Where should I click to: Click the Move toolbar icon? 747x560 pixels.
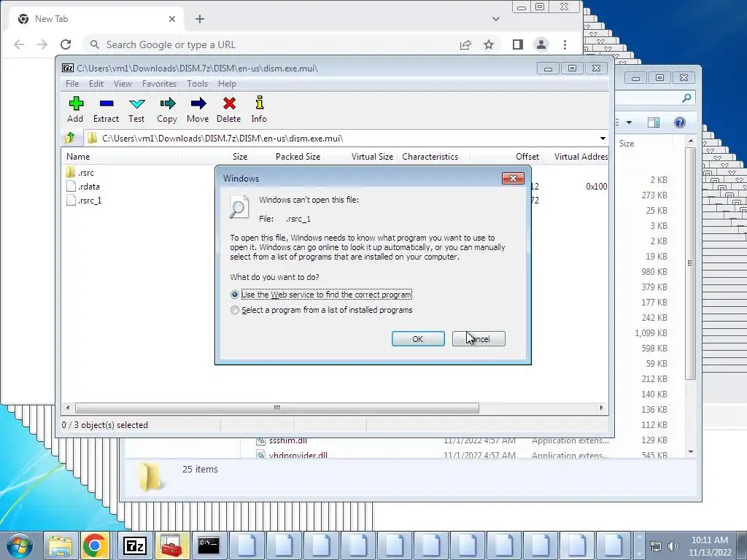coord(198,109)
